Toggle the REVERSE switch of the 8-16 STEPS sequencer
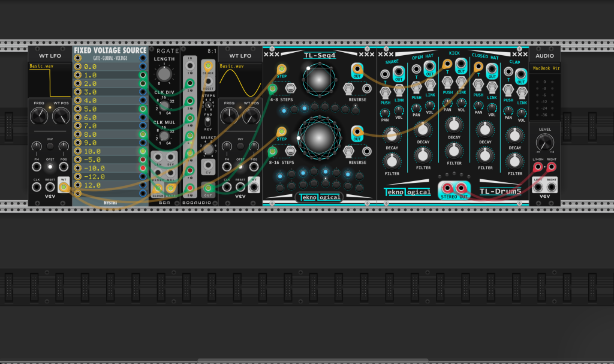 coord(348,151)
